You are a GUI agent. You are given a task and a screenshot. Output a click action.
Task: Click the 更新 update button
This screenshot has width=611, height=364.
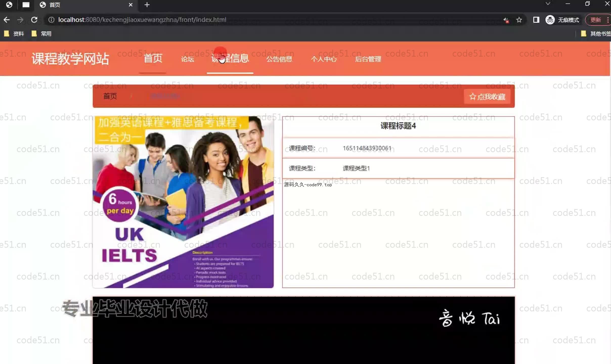596,20
